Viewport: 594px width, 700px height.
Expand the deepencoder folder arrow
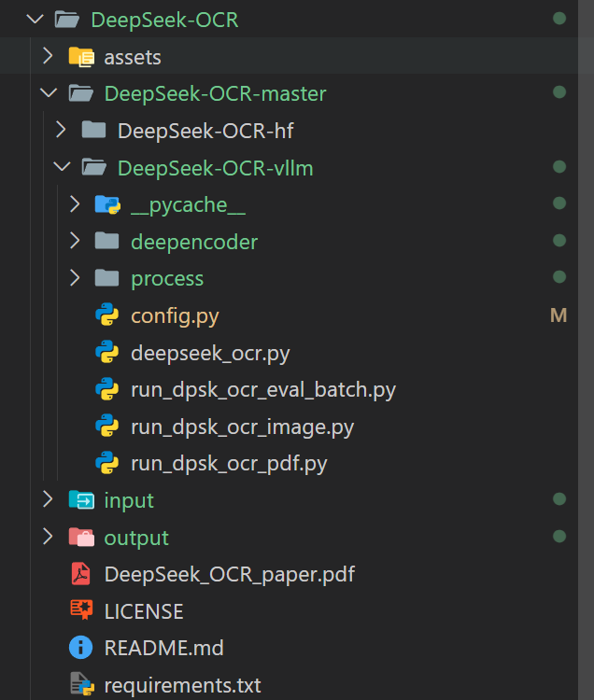click(x=75, y=242)
